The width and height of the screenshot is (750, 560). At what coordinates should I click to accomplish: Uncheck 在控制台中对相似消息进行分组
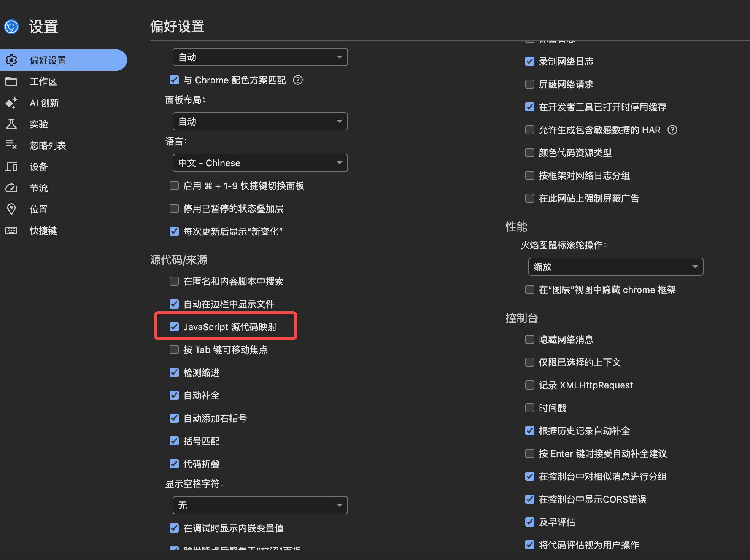[530, 476]
